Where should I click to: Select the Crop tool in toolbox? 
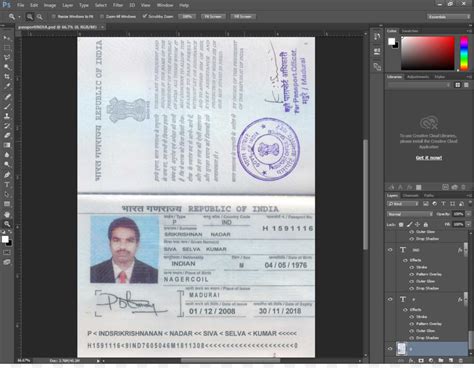(x=7, y=76)
